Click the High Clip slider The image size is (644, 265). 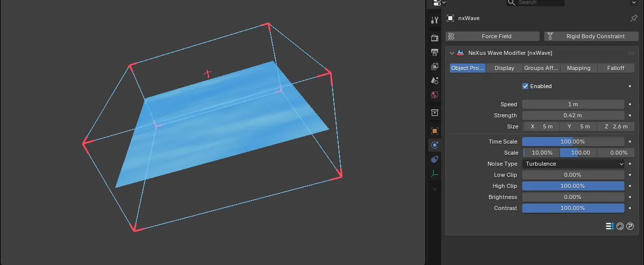pyautogui.click(x=573, y=186)
